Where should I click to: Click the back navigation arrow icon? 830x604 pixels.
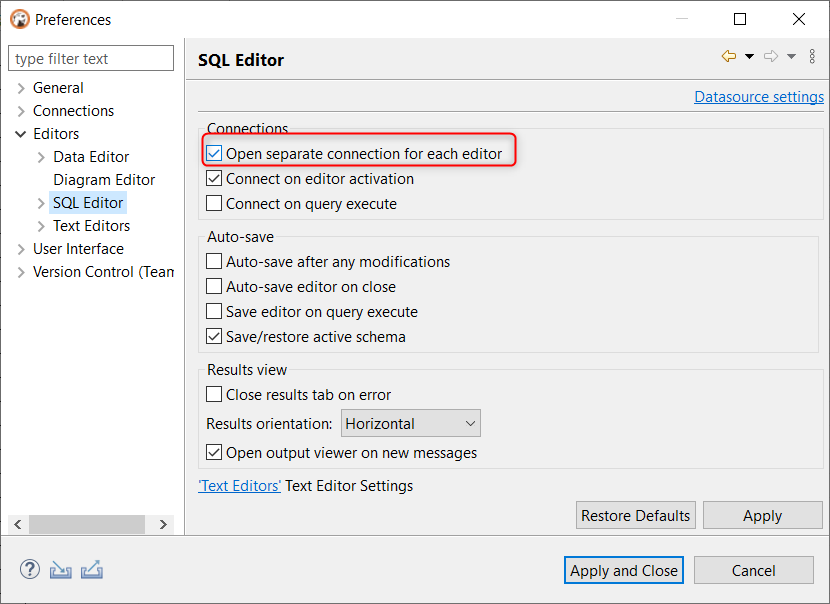(729, 56)
